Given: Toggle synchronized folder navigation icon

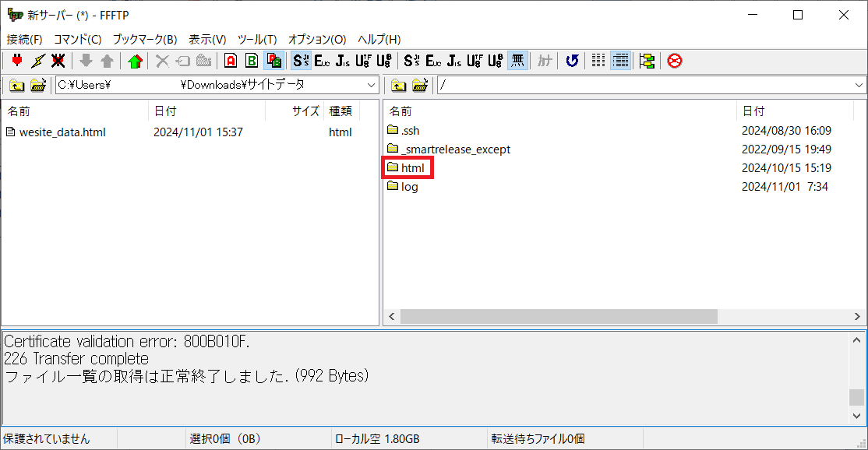Looking at the screenshot, I should pos(647,61).
